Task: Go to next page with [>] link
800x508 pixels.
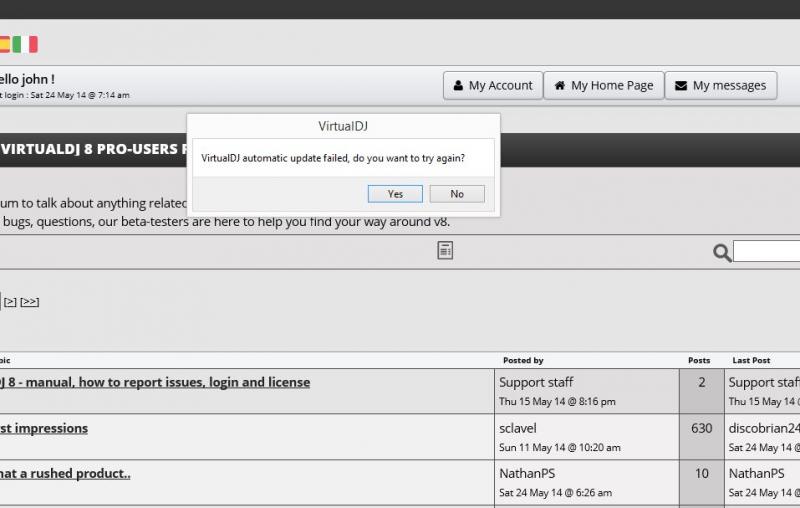Action: coord(10,302)
